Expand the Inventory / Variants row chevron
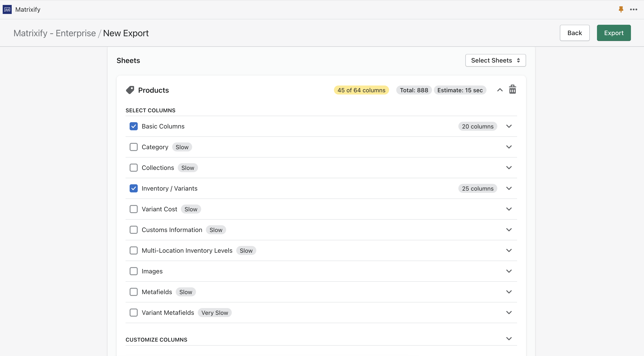644x356 pixels. click(x=509, y=188)
